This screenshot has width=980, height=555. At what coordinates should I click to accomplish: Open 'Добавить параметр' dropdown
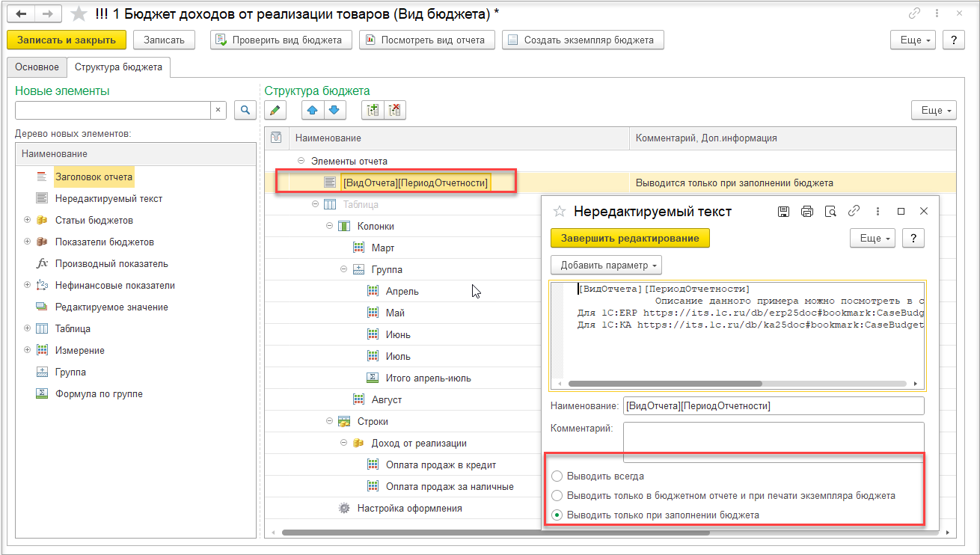(x=606, y=265)
